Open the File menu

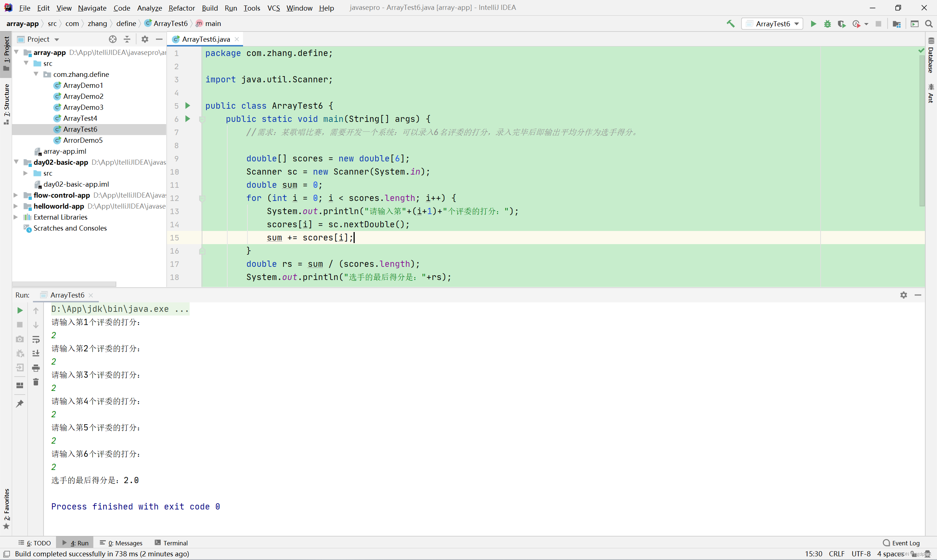25,8
